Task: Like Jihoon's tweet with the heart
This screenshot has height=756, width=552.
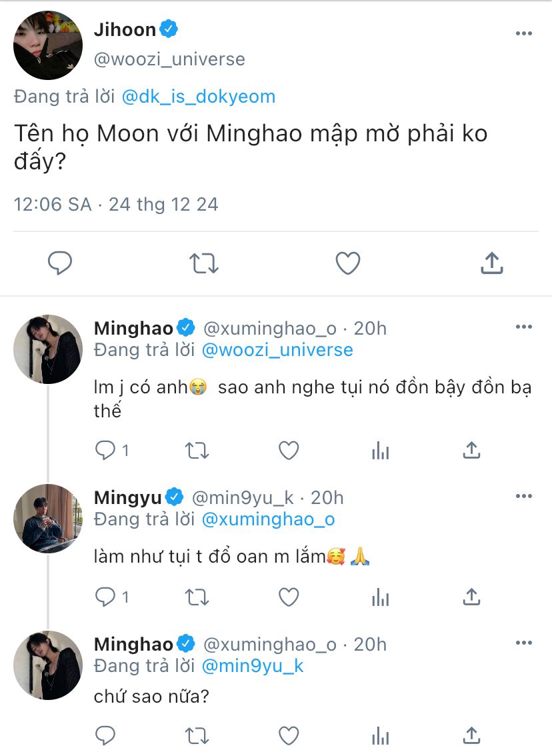Action: coord(347,264)
